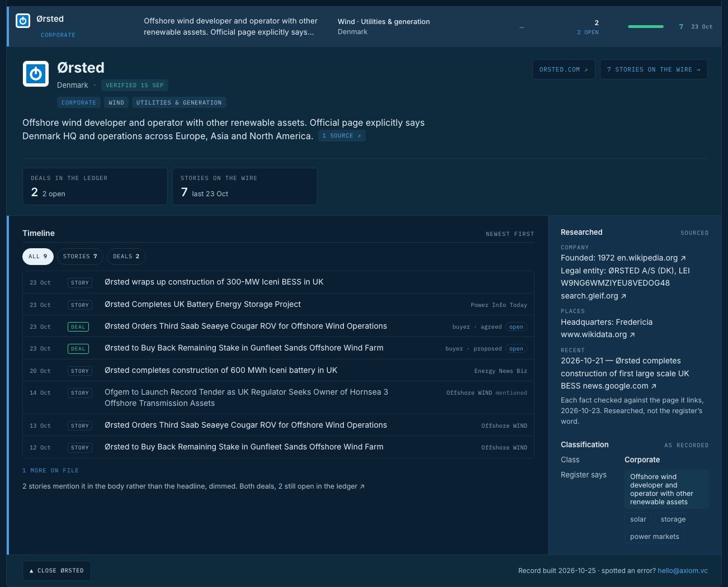Click the '2 OPEN' count in the top row
The image size is (728, 587).
(x=588, y=32)
